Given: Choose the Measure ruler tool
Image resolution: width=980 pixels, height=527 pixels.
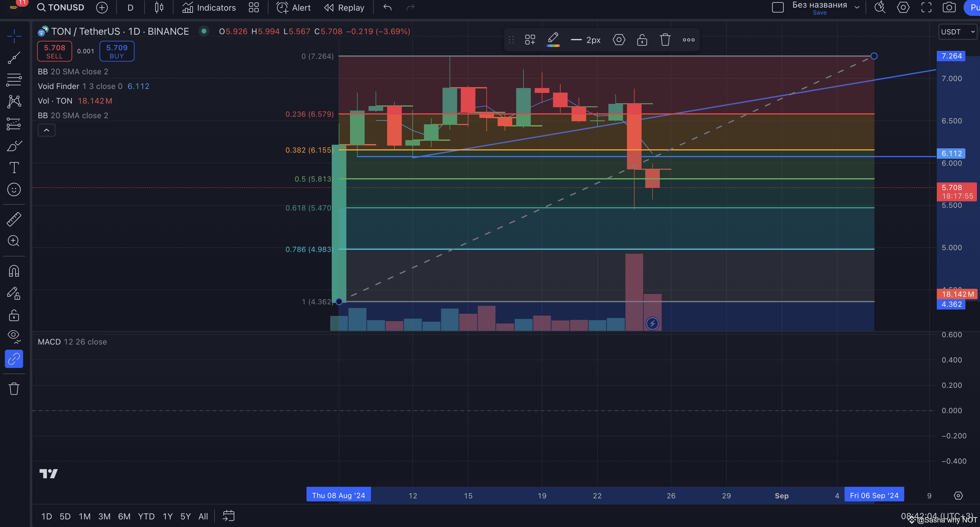Looking at the screenshot, I should 14,219.
